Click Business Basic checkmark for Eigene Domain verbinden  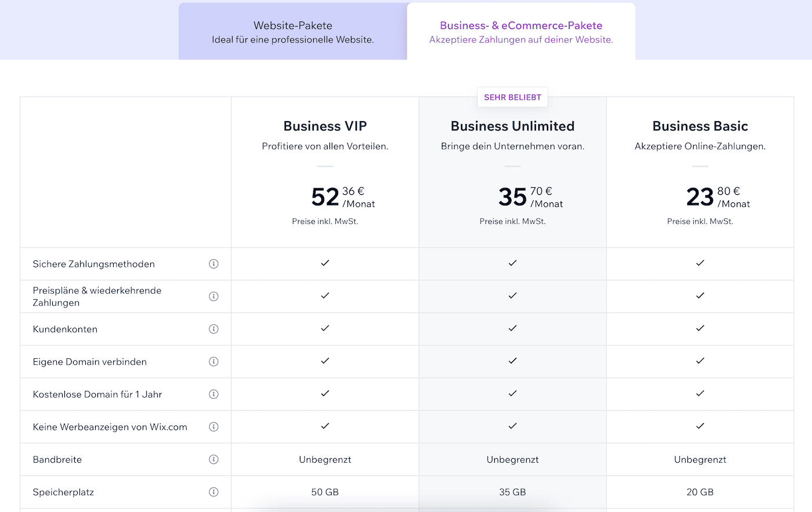click(x=700, y=361)
